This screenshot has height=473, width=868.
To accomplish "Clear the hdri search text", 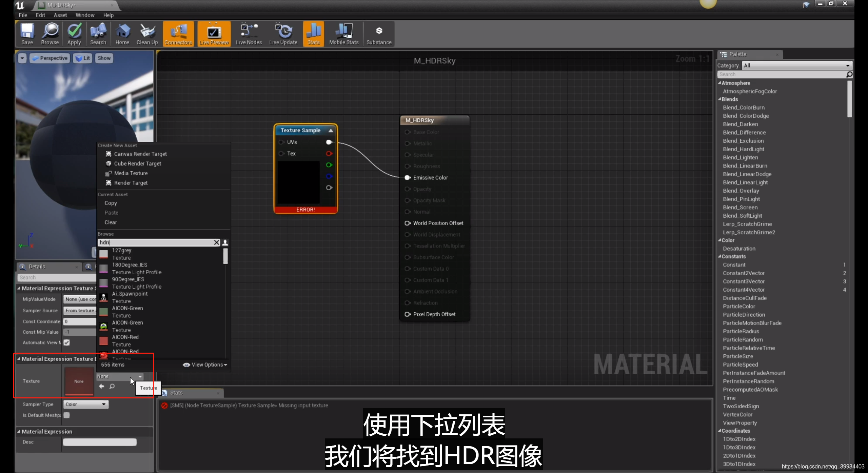I will point(217,242).
